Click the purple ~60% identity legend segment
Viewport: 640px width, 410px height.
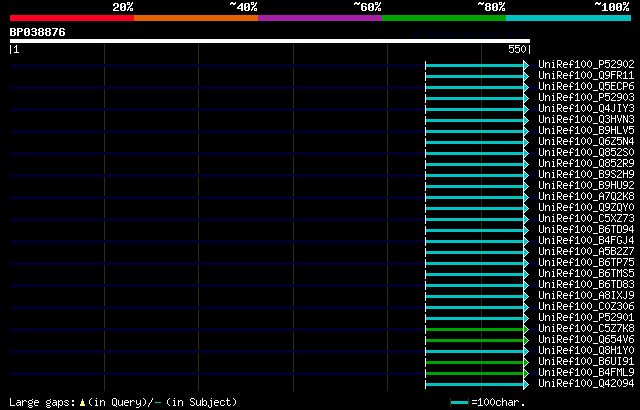click(320, 18)
